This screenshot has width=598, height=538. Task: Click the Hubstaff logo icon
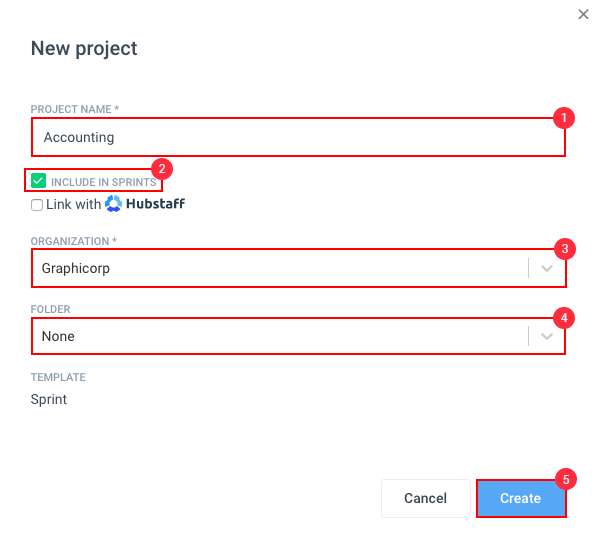tap(113, 204)
